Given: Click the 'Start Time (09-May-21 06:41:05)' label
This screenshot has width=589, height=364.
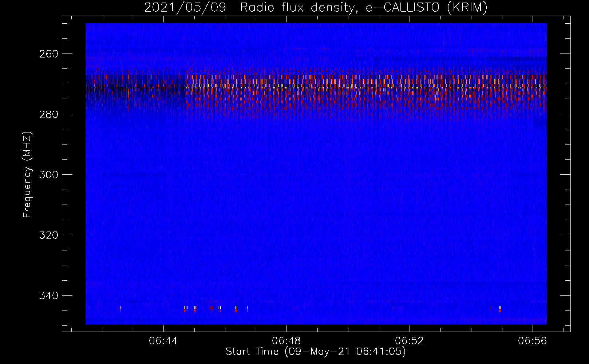Looking at the screenshot, I should point(316,352).
